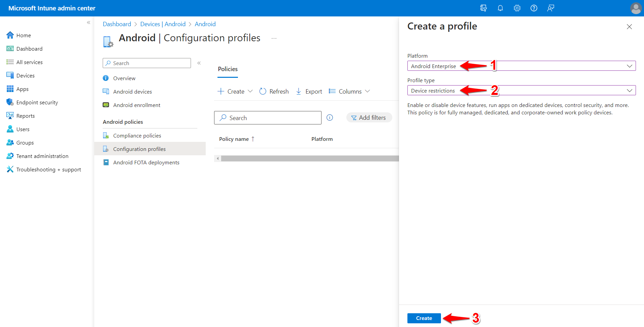Open the notifications bell in the top bar
644x327 pixels.
pos(500,8)
